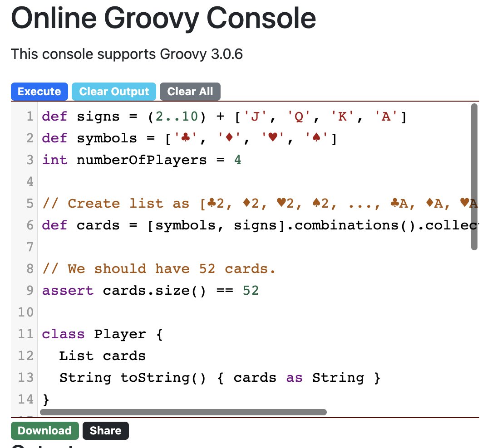Click the 'List cards' line
The width and height of the screenshot is (502, 448).
[103, 355]
